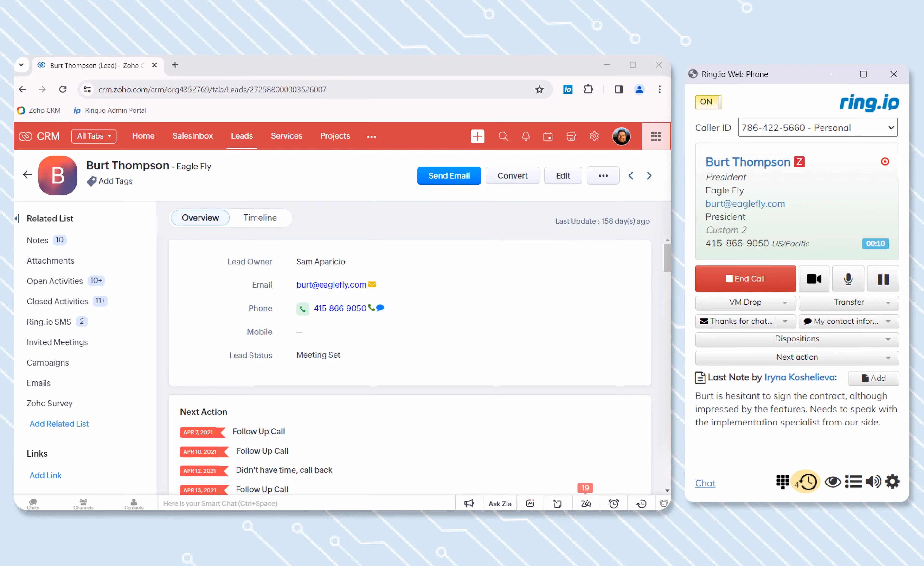
Task: Bookmark the page with the star icon
Action: tap(539, 90)
